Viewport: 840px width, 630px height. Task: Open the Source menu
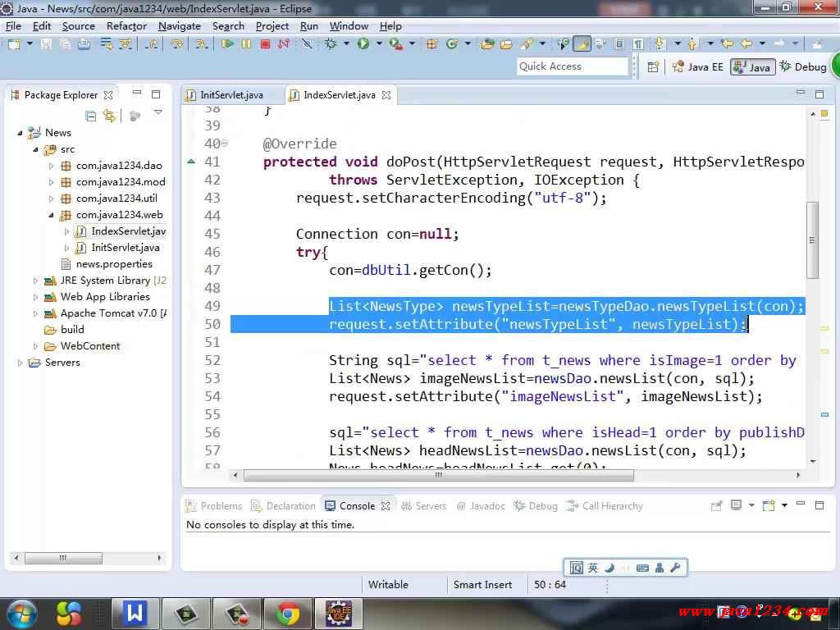click(78, 25)
